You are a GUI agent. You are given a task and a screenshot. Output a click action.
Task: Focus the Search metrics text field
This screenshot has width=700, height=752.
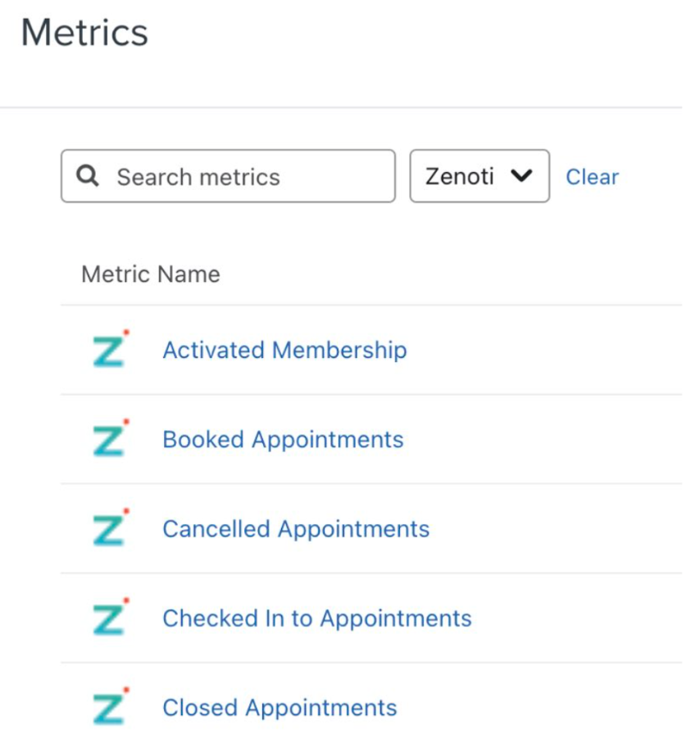click(x=246, y=177)
